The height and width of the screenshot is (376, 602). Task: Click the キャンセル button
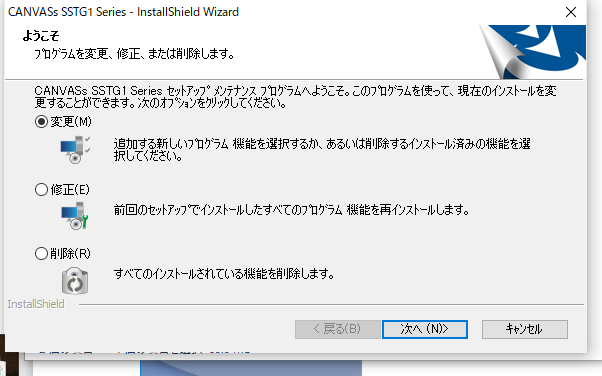524,329
